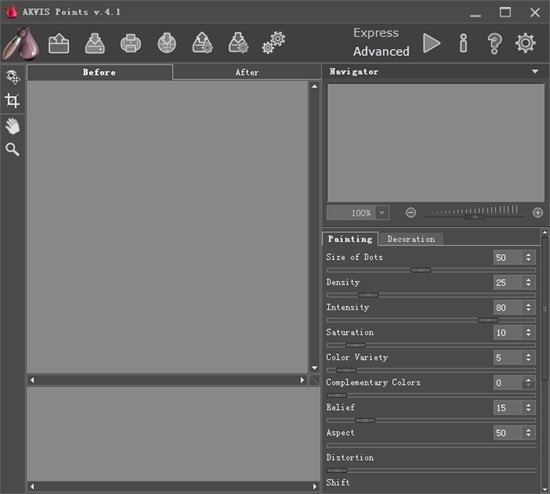Print the image using printer icon
Image resolution: width=550 pixels, height=494 pixels.
click(131, 44)
